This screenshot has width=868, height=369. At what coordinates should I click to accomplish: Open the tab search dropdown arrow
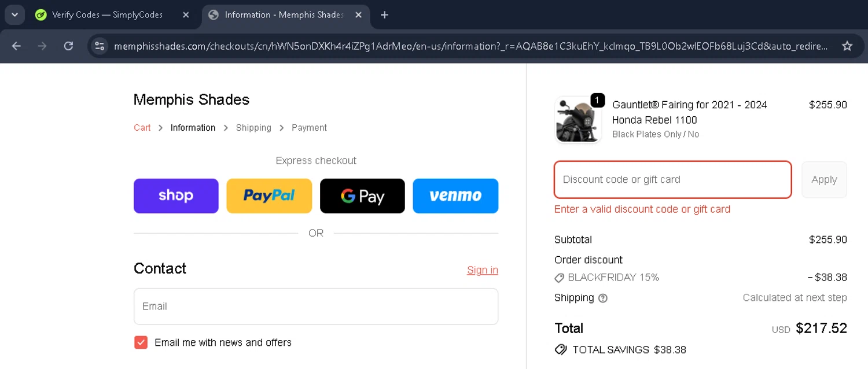click(x=14, y=14)
